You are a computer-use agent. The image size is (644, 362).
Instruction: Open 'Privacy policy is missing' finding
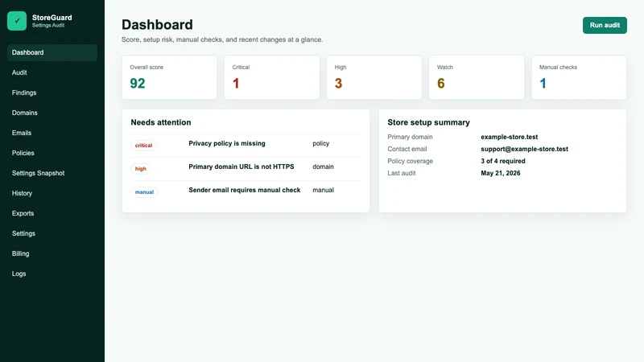click(227, 143)
